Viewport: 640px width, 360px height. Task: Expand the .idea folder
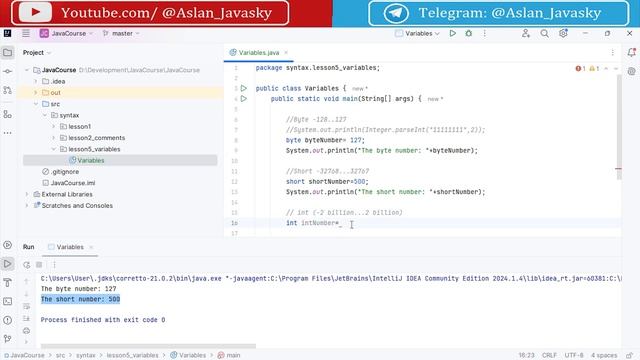(x=36, y=82)
